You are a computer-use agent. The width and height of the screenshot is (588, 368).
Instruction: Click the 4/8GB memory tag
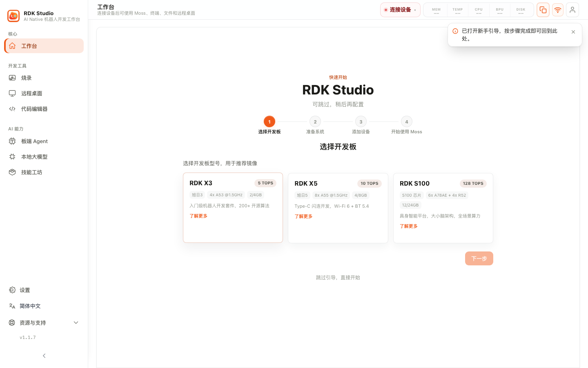tap(361, 195)
